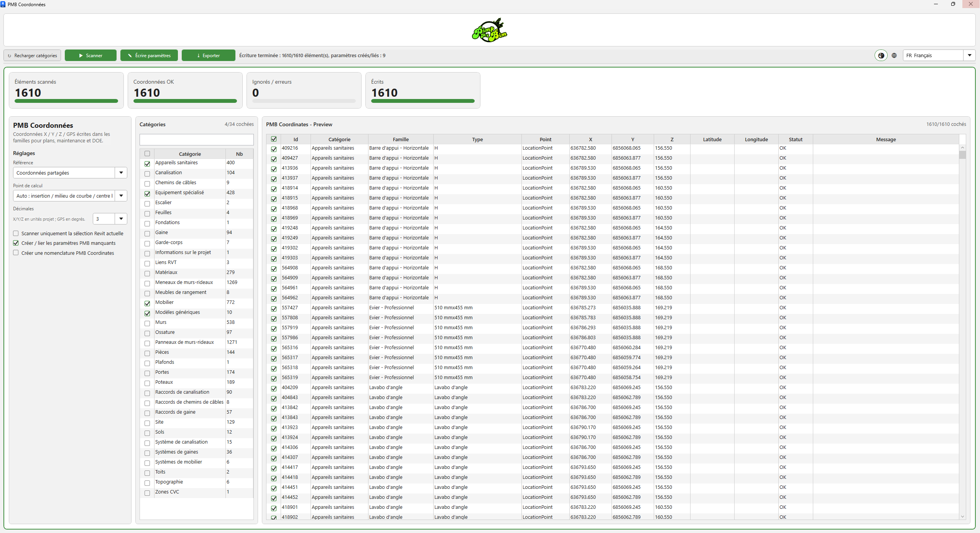Click the Pimp My Bim logo
This screenshot has width=980, height=533.
pyautogui.click(x=490, y=30)
